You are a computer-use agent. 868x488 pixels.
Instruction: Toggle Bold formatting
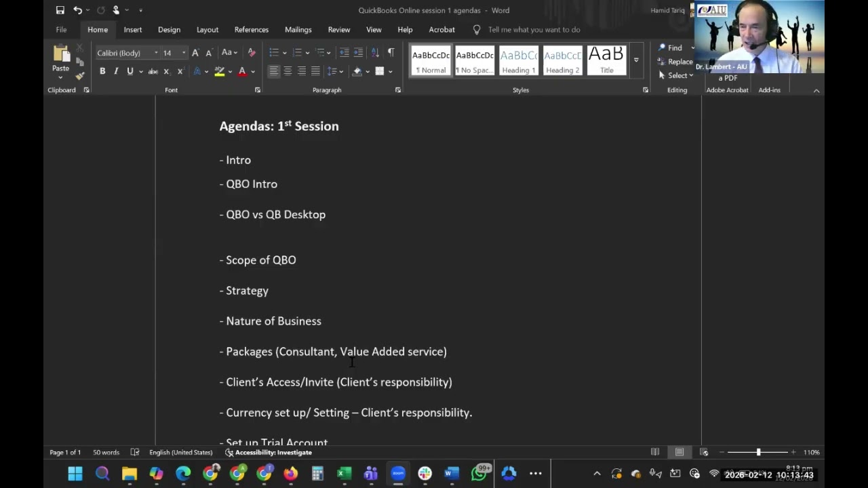(102, 71)
